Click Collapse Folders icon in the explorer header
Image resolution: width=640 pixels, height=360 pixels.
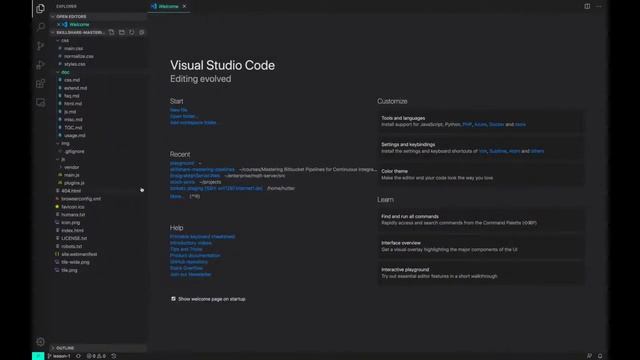[142, 32]
